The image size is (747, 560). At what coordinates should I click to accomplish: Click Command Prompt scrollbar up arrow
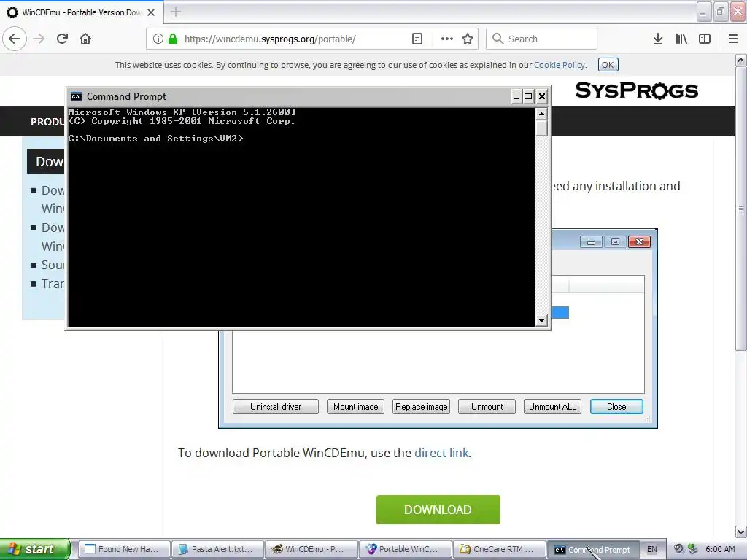pos(541,114)
